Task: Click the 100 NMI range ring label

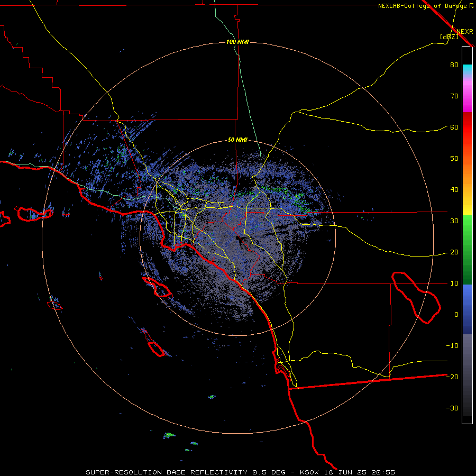Action: [x=237, y=42]
